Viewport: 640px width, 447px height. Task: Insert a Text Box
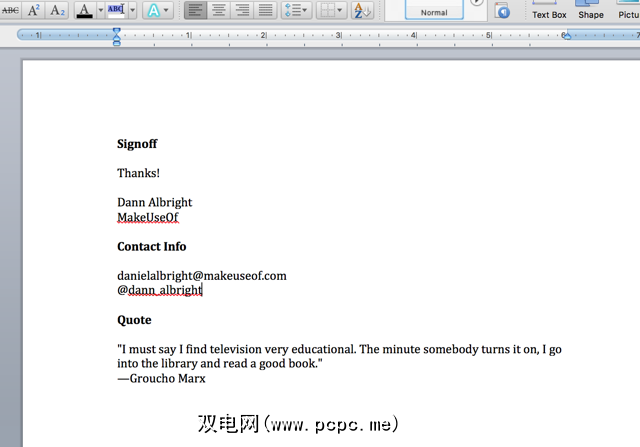[x=549, y=11]
